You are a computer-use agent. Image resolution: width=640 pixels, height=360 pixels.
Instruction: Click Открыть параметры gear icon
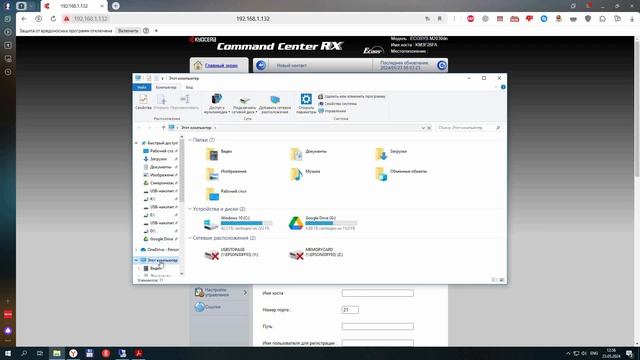pos(306,99)
